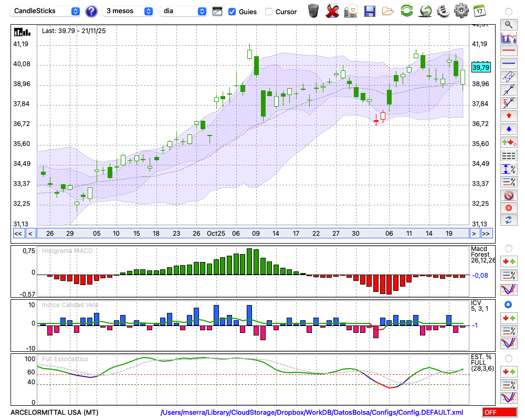Click the volume histogram chart icon
Screen dimensions: 525x420
coord(509,37)
